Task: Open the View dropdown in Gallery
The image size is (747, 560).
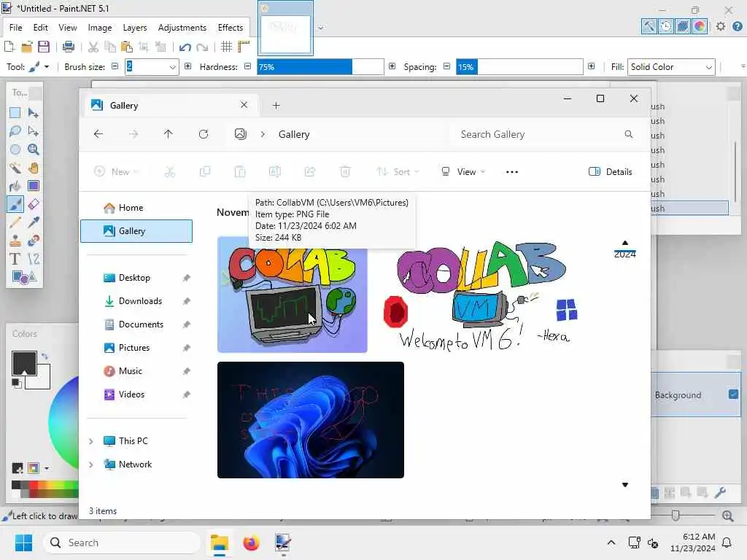Action: [463, 172]
